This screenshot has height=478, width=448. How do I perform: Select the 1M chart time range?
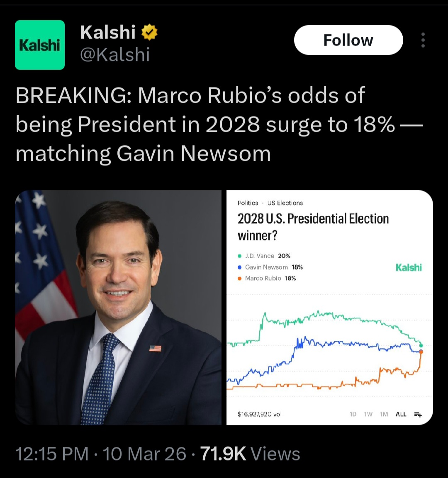[384, 414]
